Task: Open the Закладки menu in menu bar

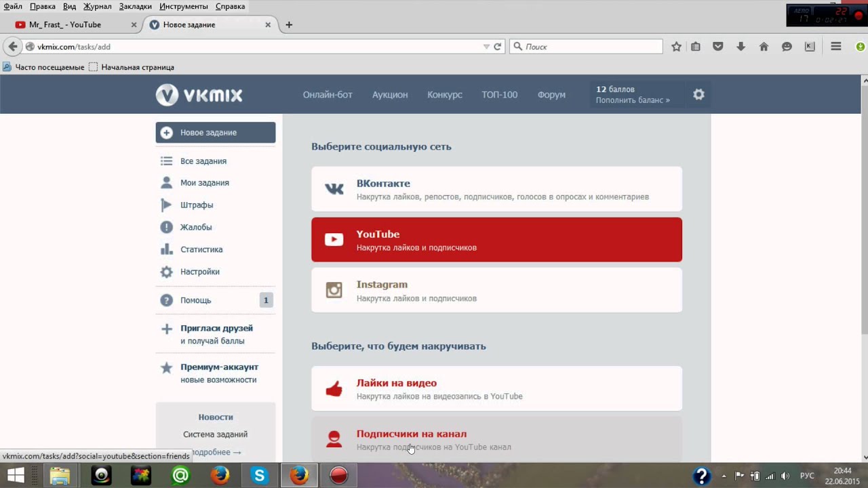Action: pos(135,6)
